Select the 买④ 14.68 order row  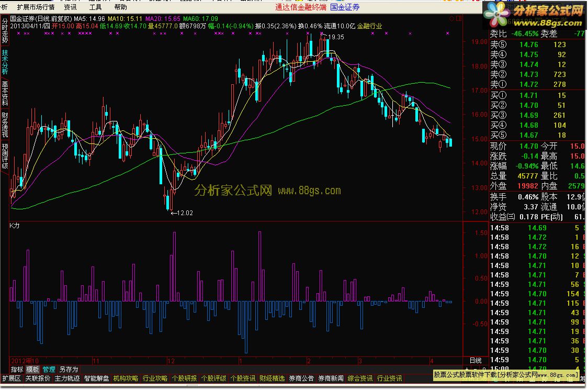[537, 125]
